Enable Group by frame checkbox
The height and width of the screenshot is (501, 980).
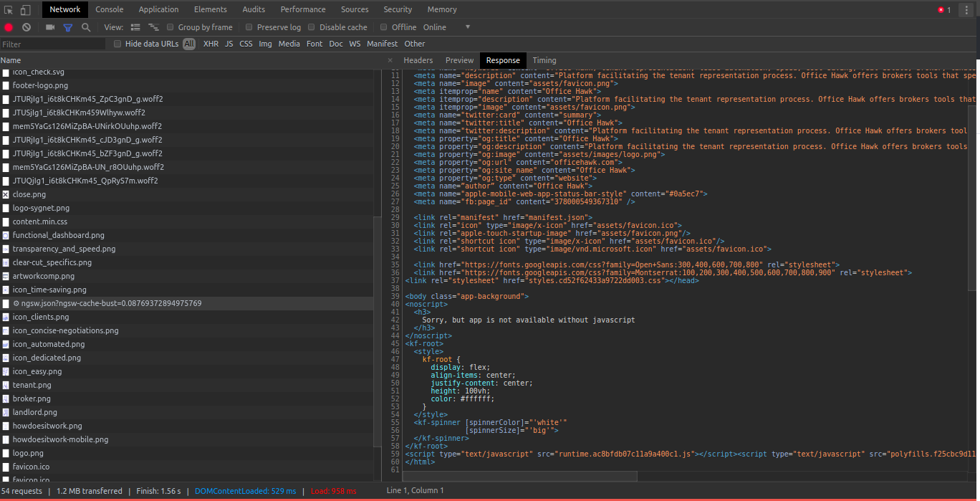coord(170,27)
